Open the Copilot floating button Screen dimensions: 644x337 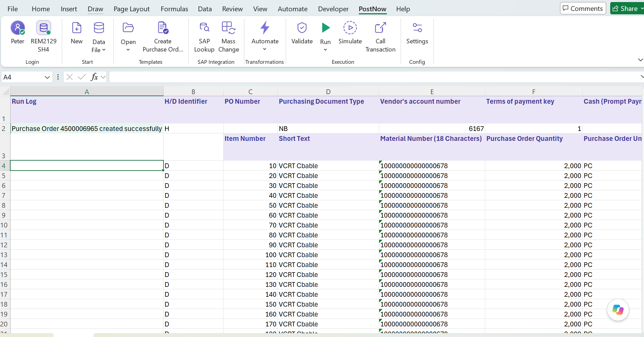[x=618, y=309]
